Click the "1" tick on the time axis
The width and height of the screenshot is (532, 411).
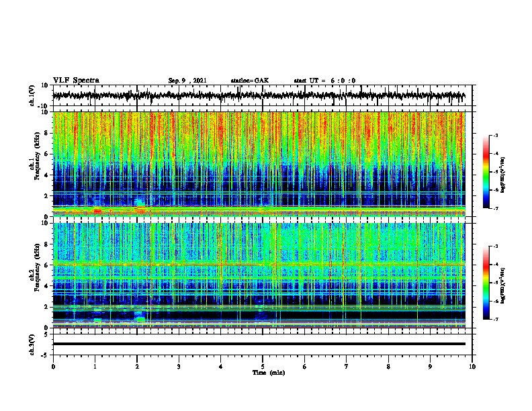click(95, 367)
